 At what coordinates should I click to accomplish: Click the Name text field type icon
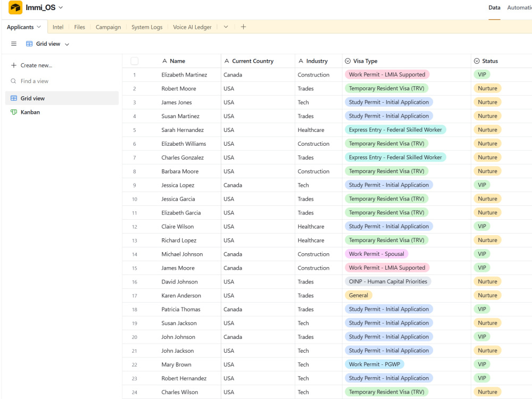tap(164, 61)
